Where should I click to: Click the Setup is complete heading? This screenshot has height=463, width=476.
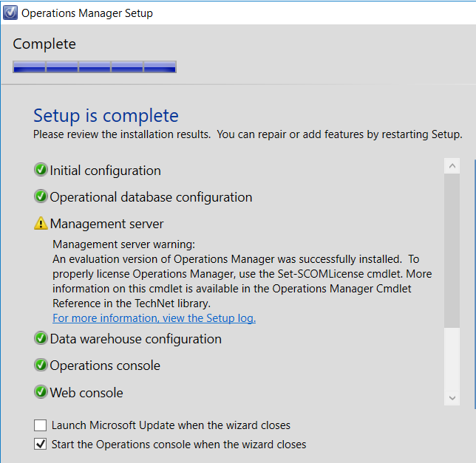tap(106, 115)
